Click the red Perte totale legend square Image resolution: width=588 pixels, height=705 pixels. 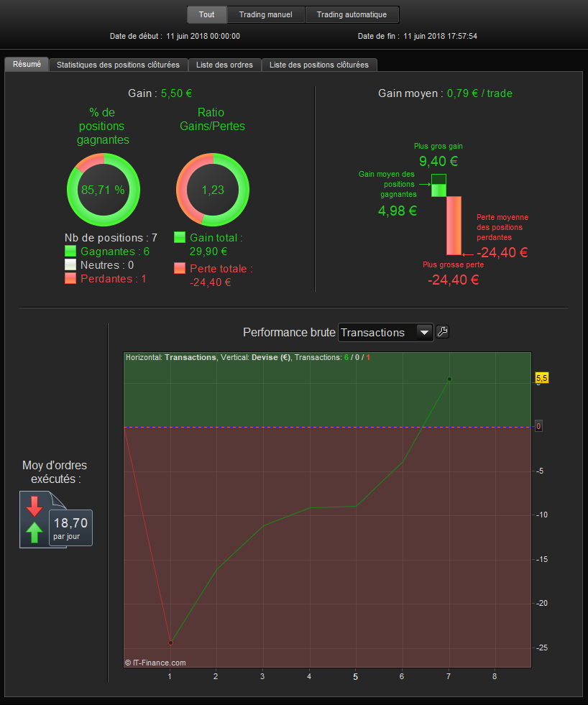click(x=180, y=268)
